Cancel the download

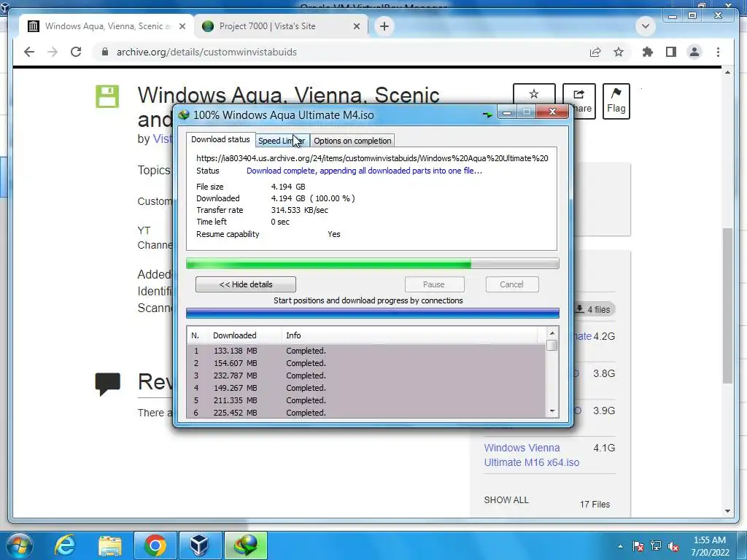pyautogui.click(x=512, y=284)
